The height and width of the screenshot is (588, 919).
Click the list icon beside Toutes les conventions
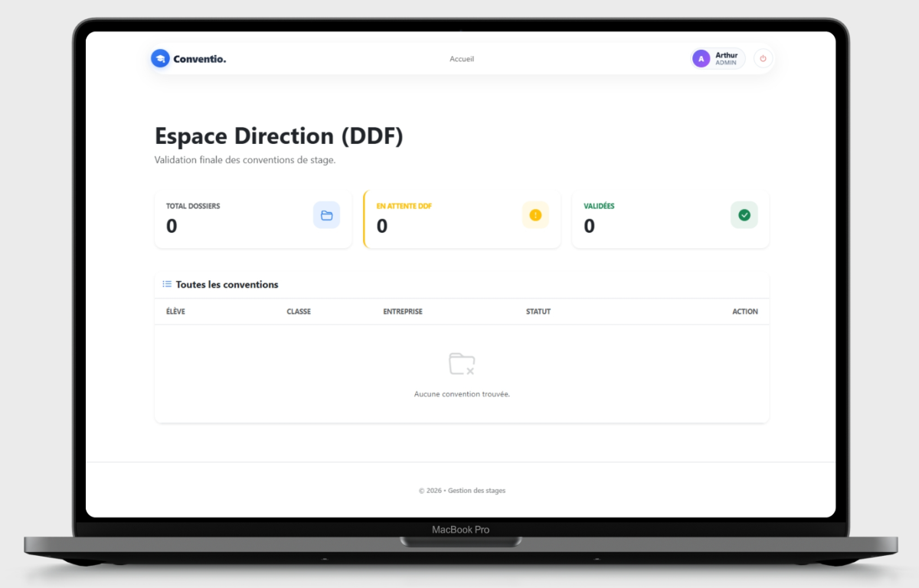(x=167, y=284)
